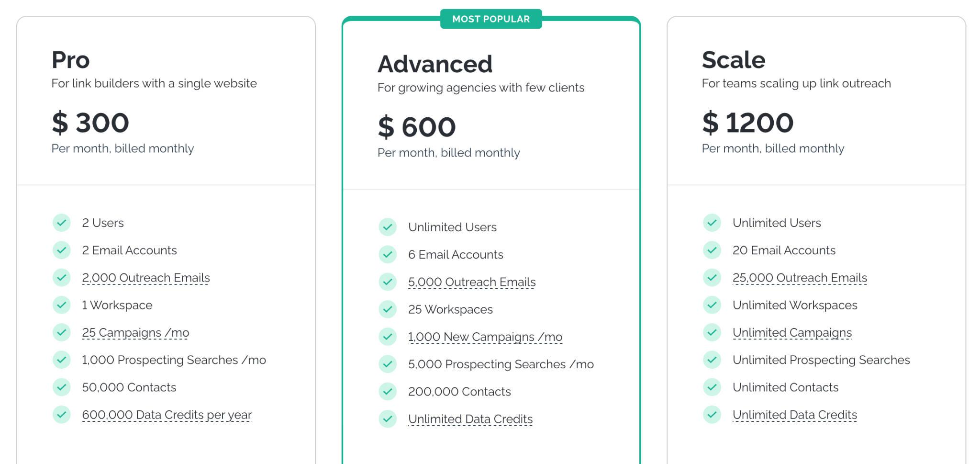The width and height of the screenshot is (980, 464).
Task: Click Advanced plan's 'Per month, billed monthly' text
Action: tap(449, 153)
